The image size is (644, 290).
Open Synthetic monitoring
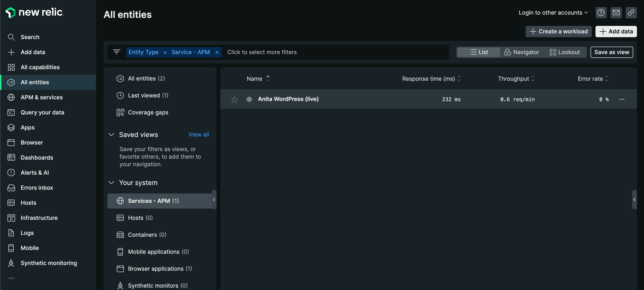point(49,263)
